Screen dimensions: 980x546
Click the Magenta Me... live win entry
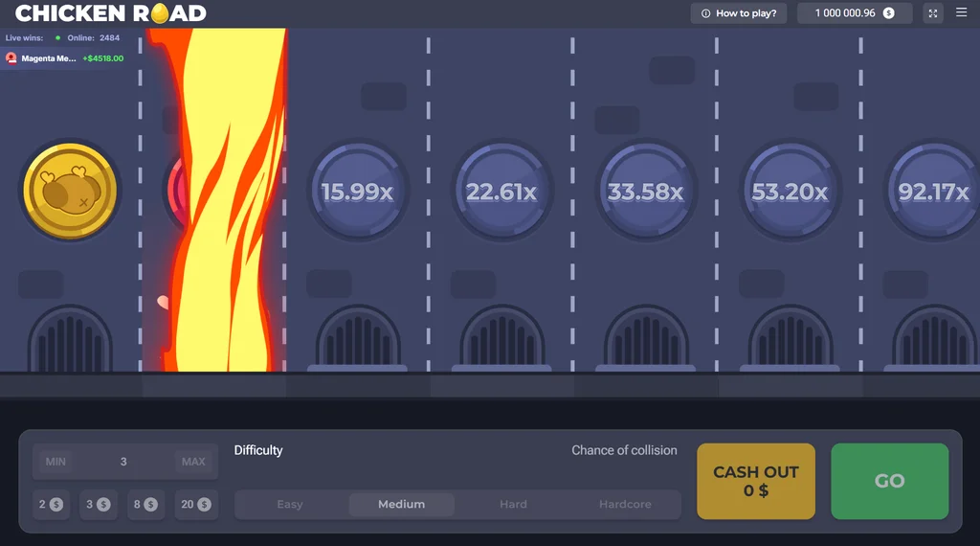click(x=65, y=58)
